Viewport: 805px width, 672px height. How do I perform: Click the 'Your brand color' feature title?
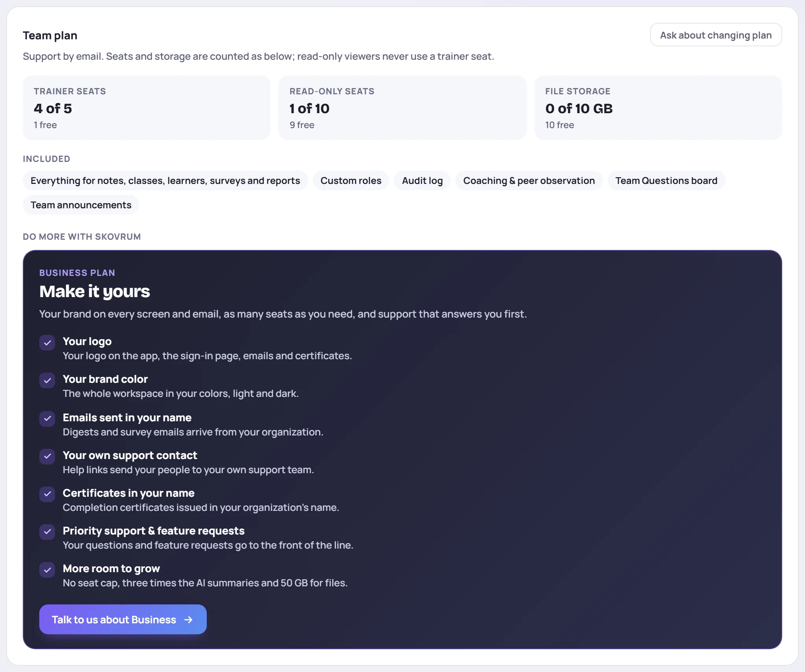pos(105,379)
